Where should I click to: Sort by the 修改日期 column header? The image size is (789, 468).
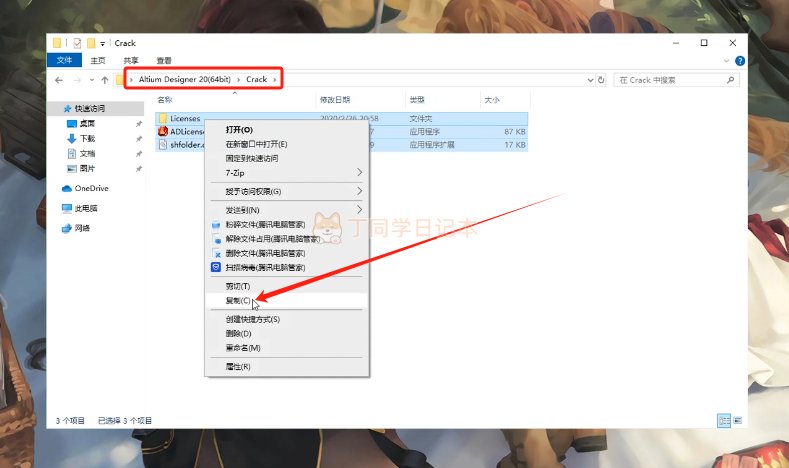click(x=335, y=100)
